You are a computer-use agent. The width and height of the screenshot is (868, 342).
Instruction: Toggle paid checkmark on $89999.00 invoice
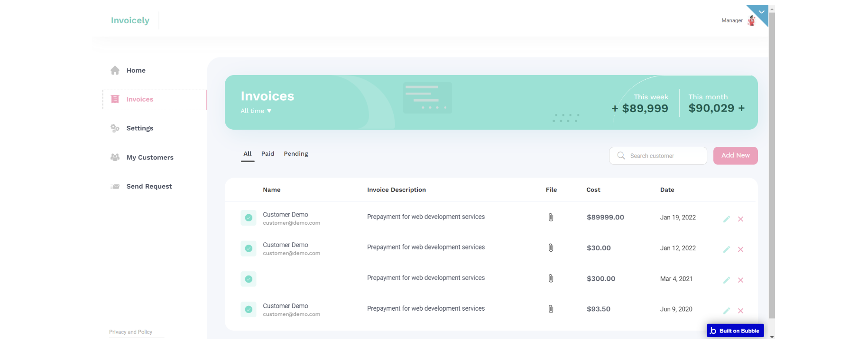pyautogui.click(x=249, y=218)
